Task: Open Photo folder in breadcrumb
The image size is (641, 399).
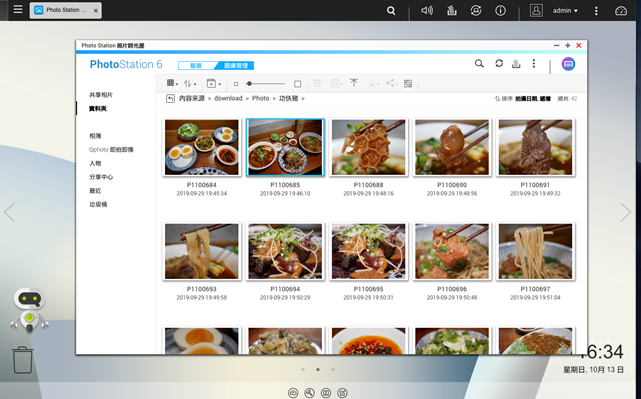Action: pyautogui.click(x=260, y=99)
